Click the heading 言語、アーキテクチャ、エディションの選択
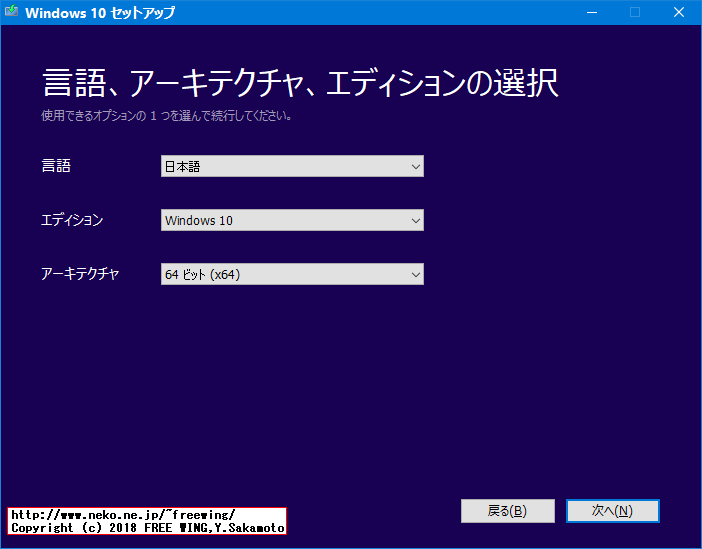The height and width of the screenshot is (549, 702). point(300,83)
